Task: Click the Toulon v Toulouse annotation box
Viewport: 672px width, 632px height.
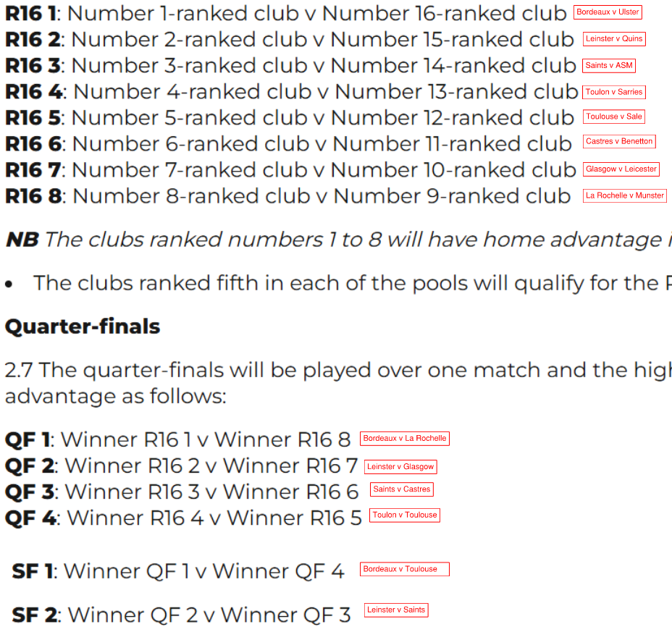Action: coord(405,515)
